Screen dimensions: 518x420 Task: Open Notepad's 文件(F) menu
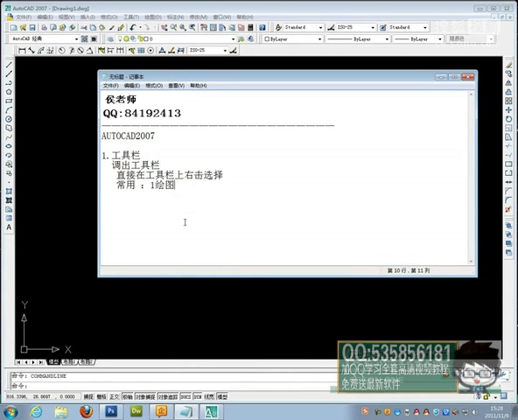click(x=110, y=86)
